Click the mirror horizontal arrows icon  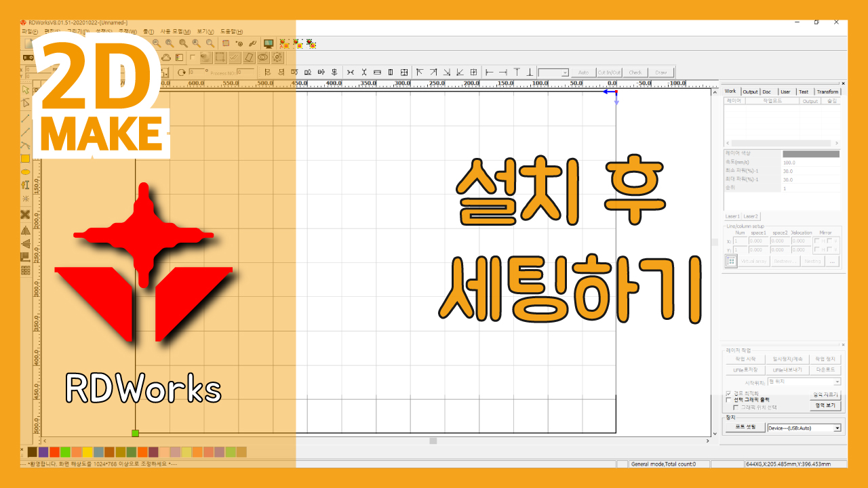pos(351,72)
